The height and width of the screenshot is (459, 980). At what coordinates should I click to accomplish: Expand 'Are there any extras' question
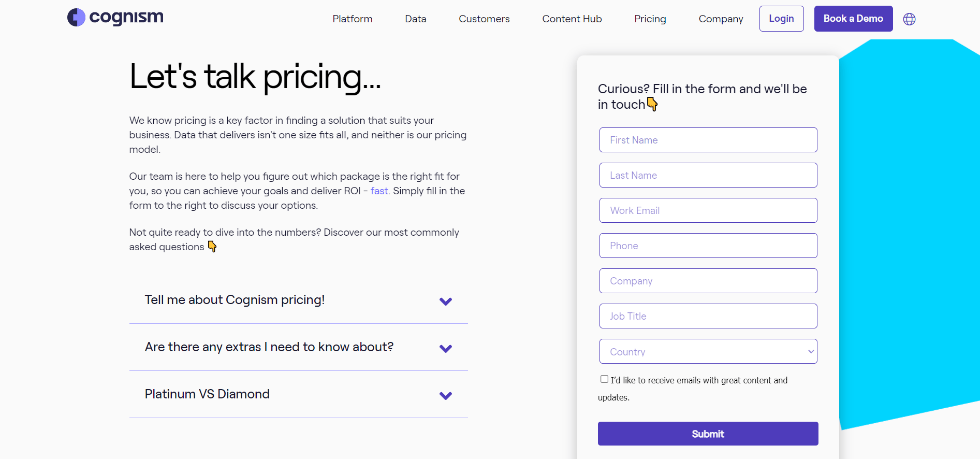[x=269, y=347]
